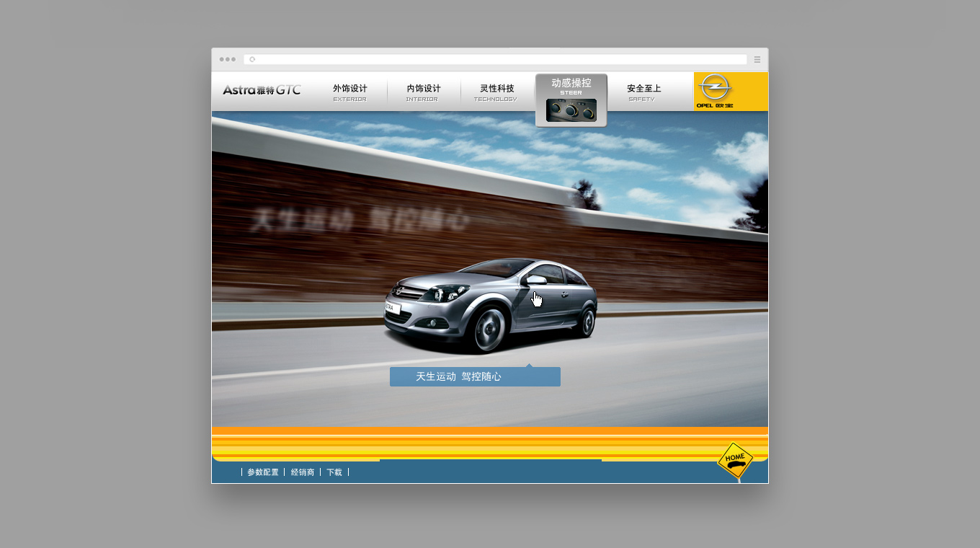This screenshot has width=980, height=548.
Task: Click the 下载 download link
Action: (x=334, y=472)
